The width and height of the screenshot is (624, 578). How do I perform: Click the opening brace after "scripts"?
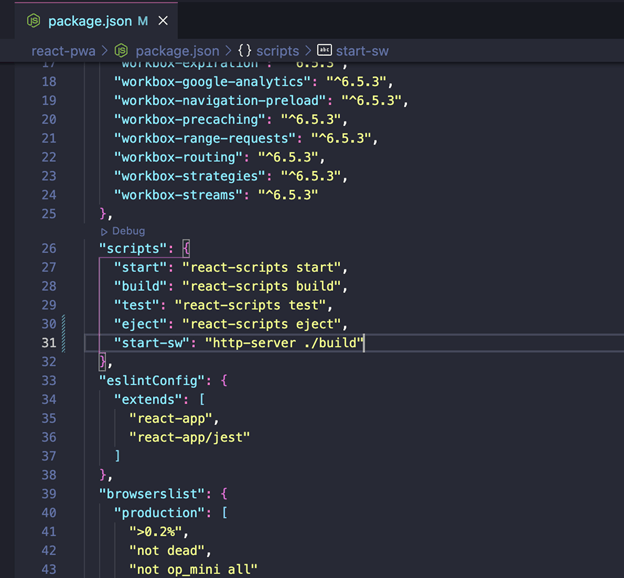coord(186,249)
